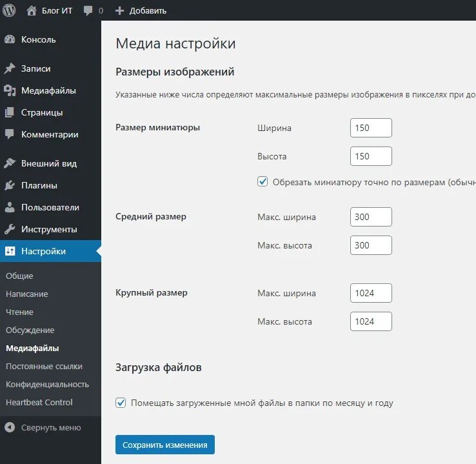
Task: Click the Пользователи user icon
Action: (10, 207)
